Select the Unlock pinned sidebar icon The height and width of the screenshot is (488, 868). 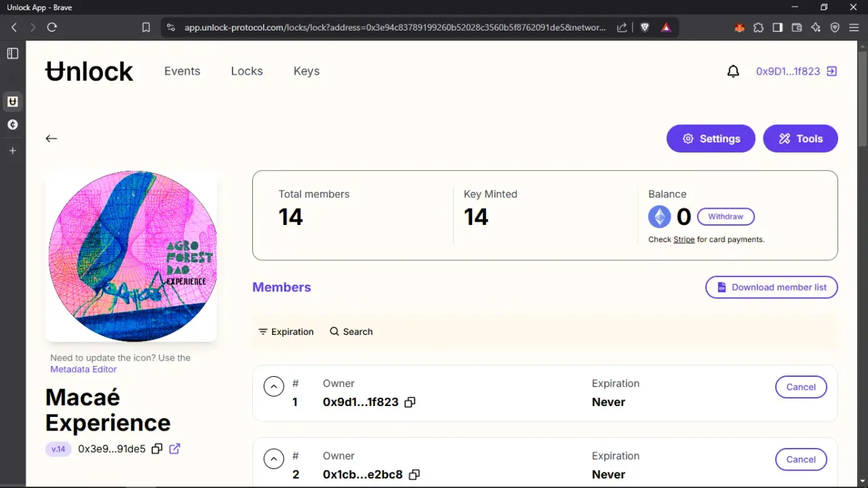point(12,102)
